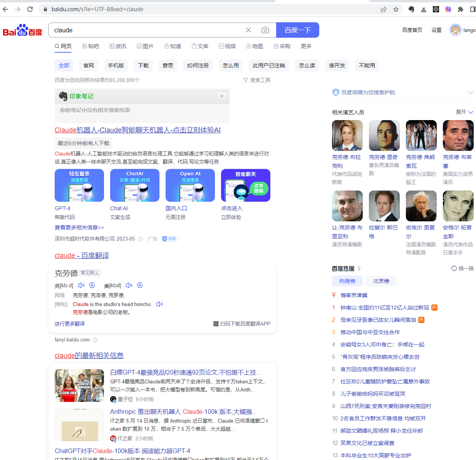Open image search camera icon
Screen dimensions: 476x460
point(265,30)
